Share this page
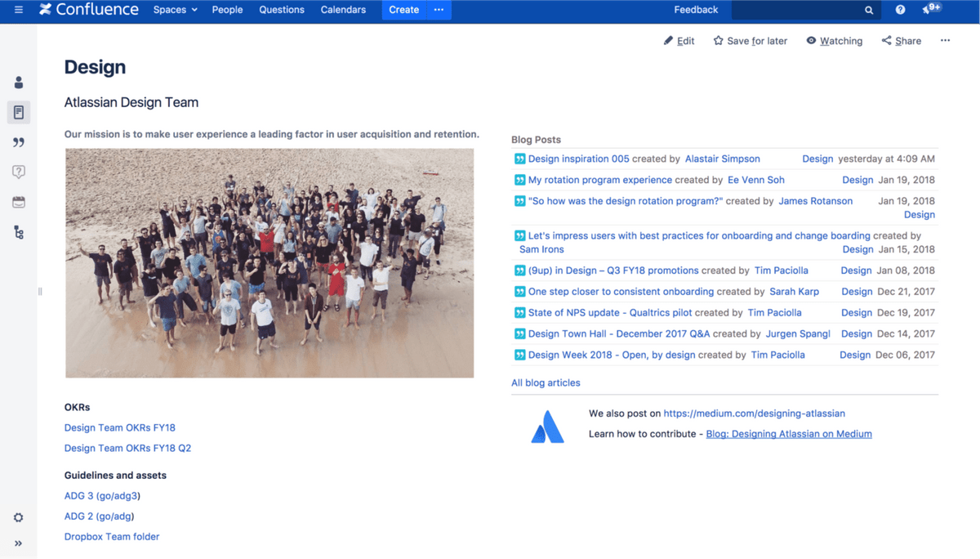The image size is (980, 559). click(x=901, y=41)
